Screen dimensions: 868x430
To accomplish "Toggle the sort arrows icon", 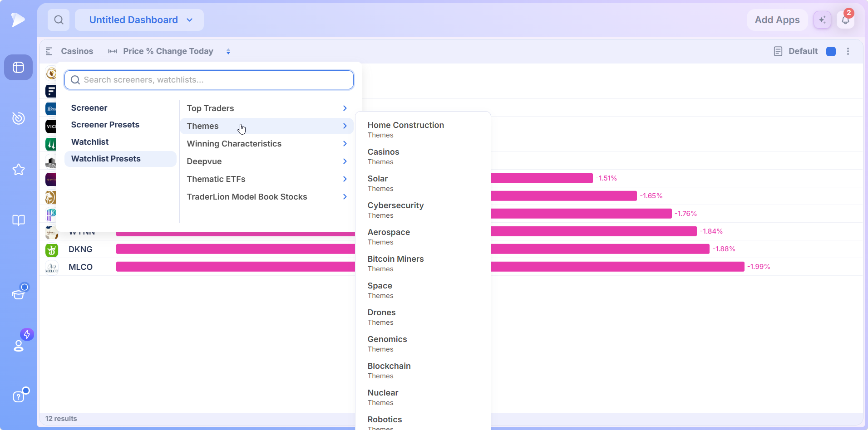I will coord(228,52).
